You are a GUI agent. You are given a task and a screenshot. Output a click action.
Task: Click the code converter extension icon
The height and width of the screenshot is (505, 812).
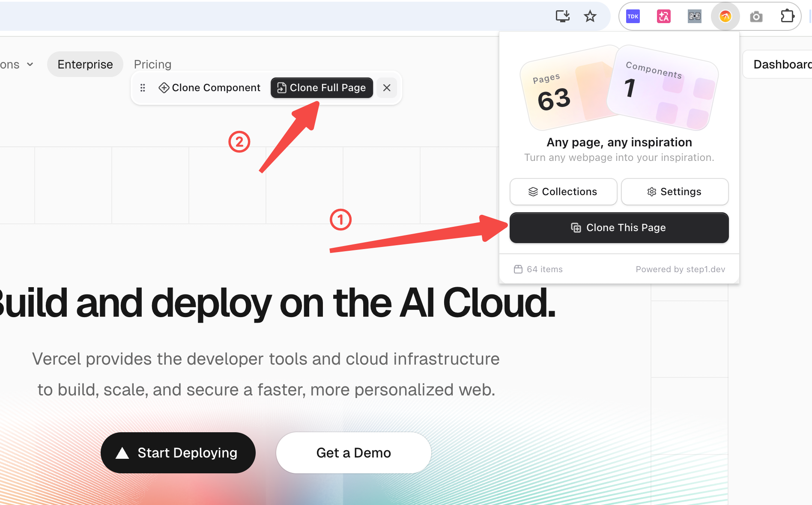click(694, 16)
